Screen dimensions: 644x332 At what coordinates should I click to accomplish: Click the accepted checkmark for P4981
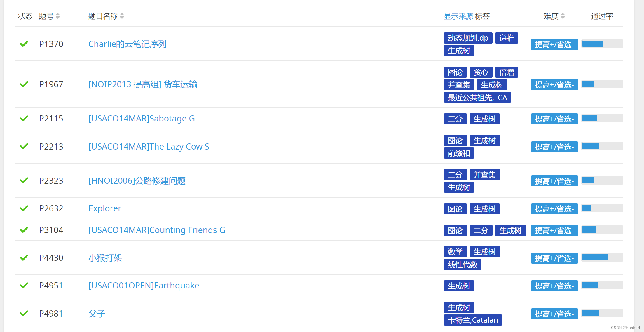[x=24, y=314]
